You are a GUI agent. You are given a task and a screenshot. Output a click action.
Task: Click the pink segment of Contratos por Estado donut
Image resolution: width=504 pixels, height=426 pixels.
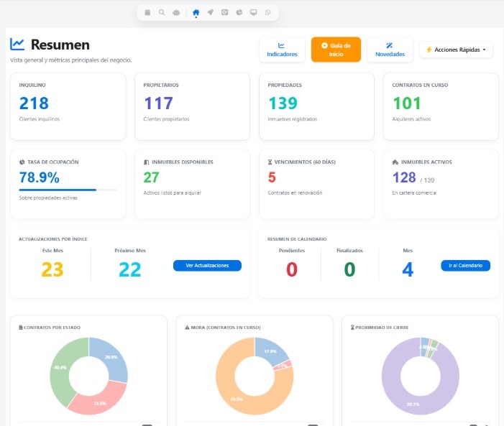pos(99,403)
